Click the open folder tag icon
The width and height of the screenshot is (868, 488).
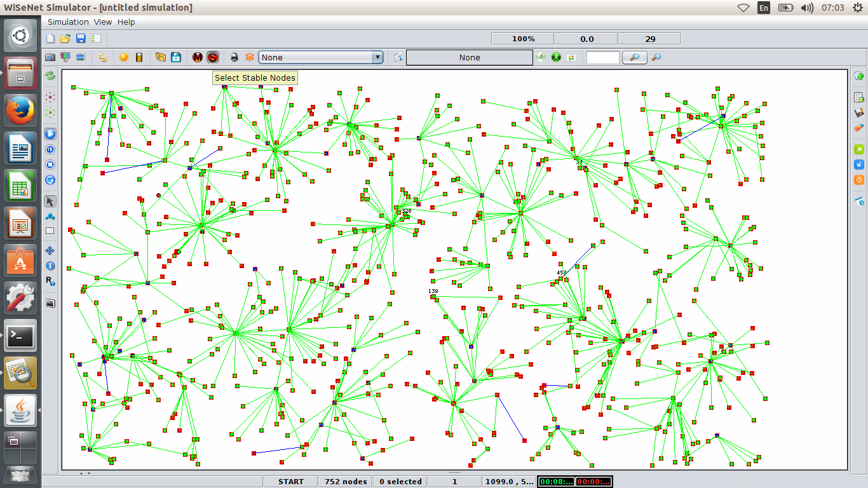click(x=161, y=57)
